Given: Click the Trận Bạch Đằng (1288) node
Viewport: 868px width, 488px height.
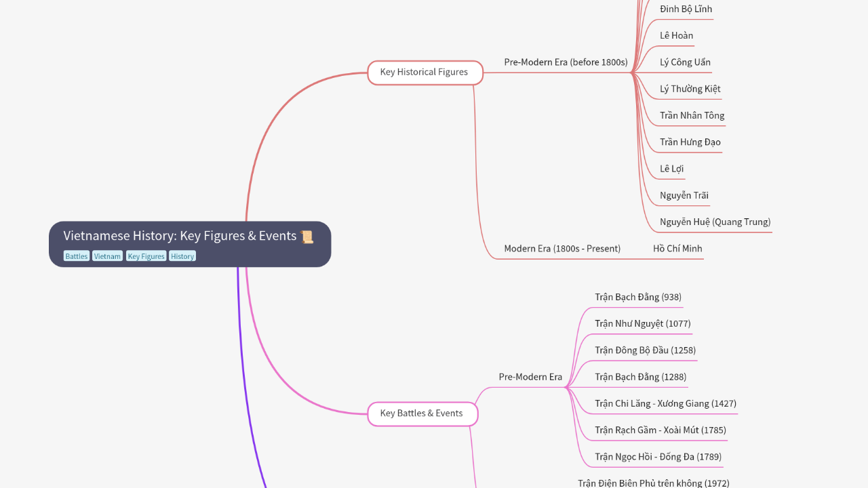Looking at the screenshot, I should [x=640, y=377].
